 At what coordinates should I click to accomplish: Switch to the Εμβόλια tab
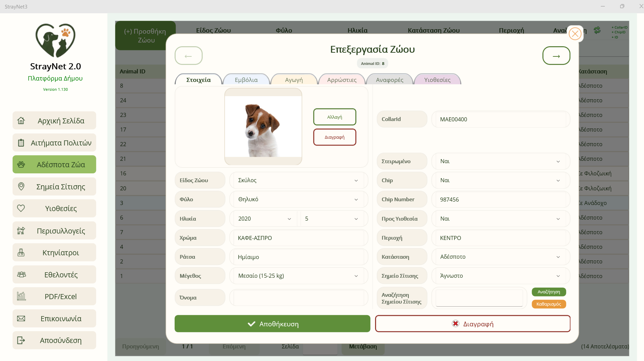246,80
